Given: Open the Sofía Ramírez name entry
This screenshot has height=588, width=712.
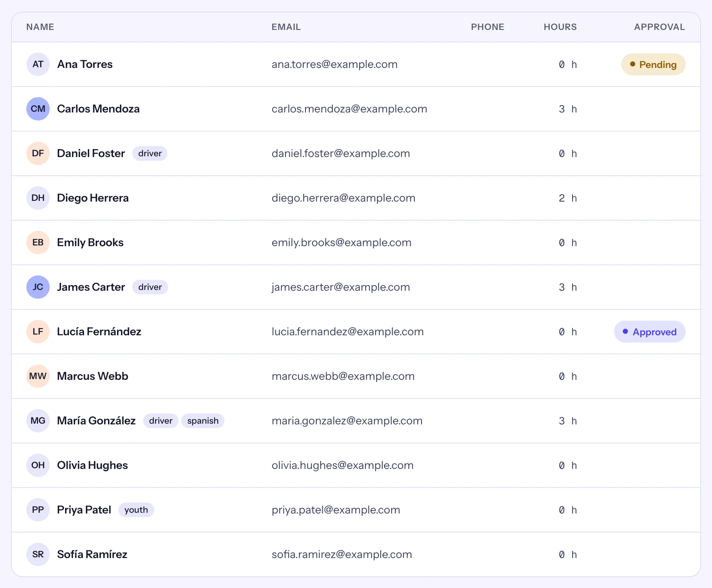Looking at the screenshot, I should (x=92, y=554).
